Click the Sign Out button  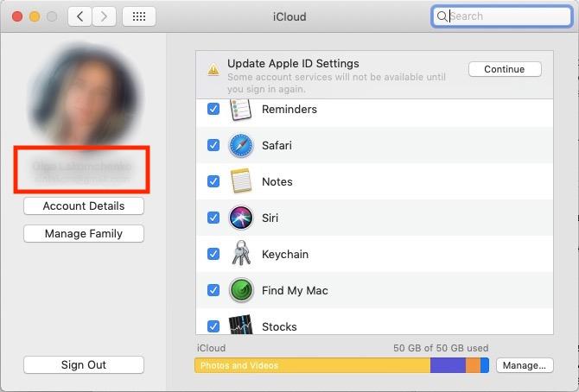tap(84, 364)
